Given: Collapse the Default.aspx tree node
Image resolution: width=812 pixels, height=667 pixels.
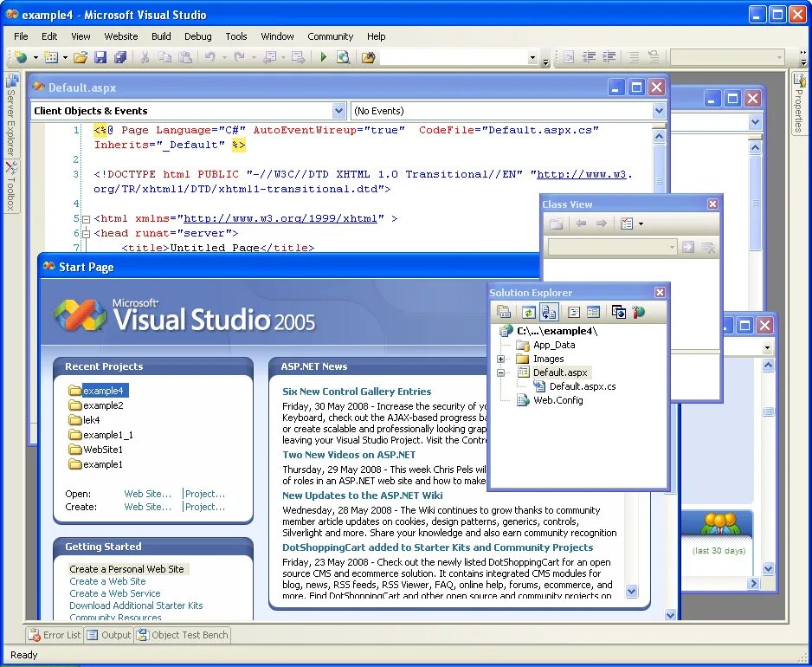Looking at the screenshot, I should click(x=500, y=372).
